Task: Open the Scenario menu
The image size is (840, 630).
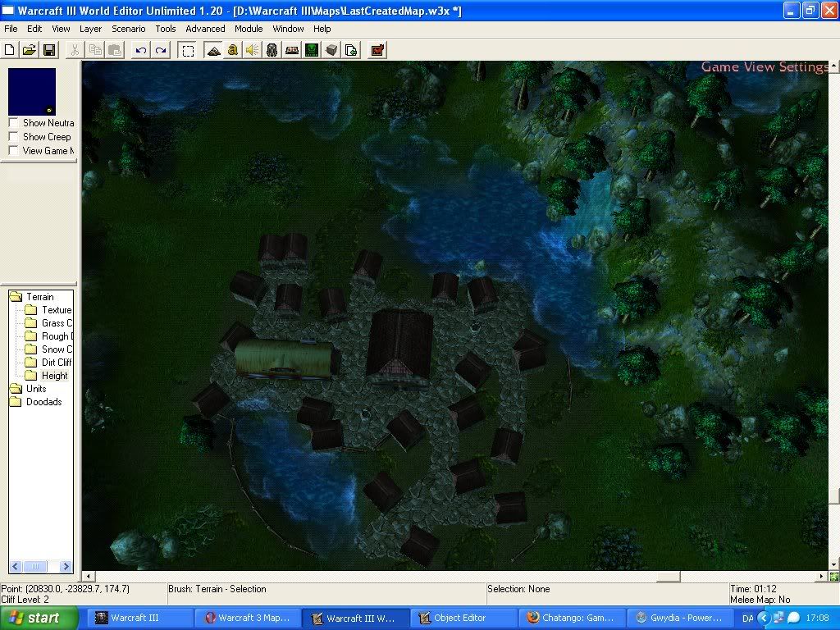Action: tap(129, 29)
